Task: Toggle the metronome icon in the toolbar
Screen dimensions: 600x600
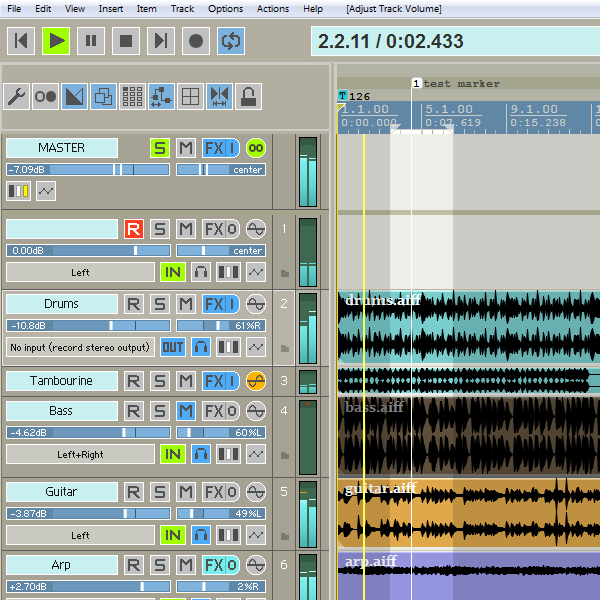Action: (46, 97)
